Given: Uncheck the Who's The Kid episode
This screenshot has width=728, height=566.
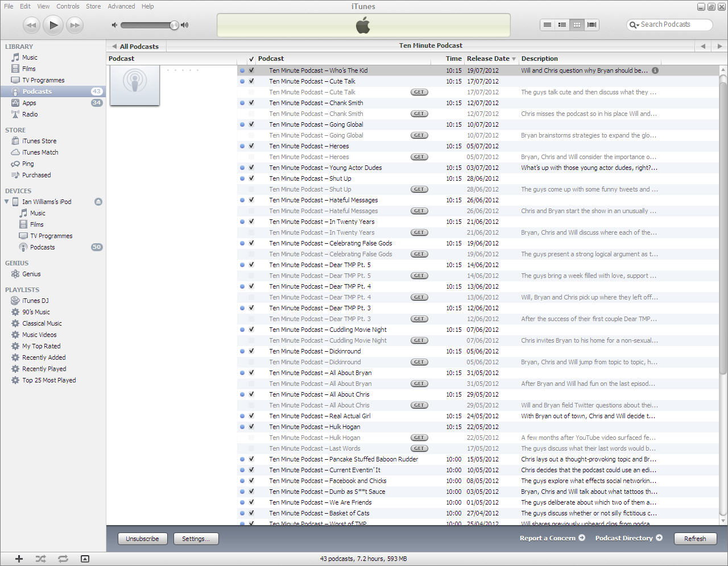Looking at the screenshot, I should [251, 70].
